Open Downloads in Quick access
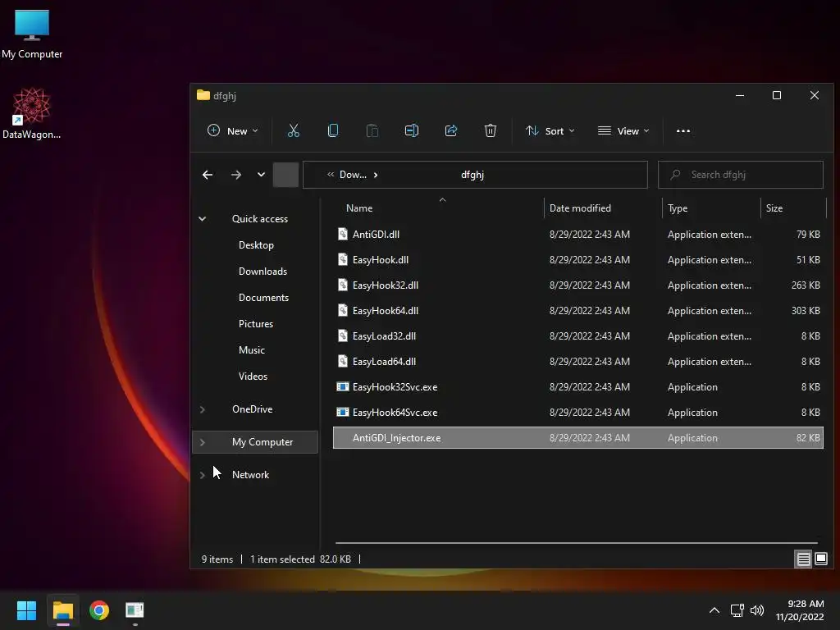Image resolution: width=840 pixels, height=630 pixels. (262, 271)
